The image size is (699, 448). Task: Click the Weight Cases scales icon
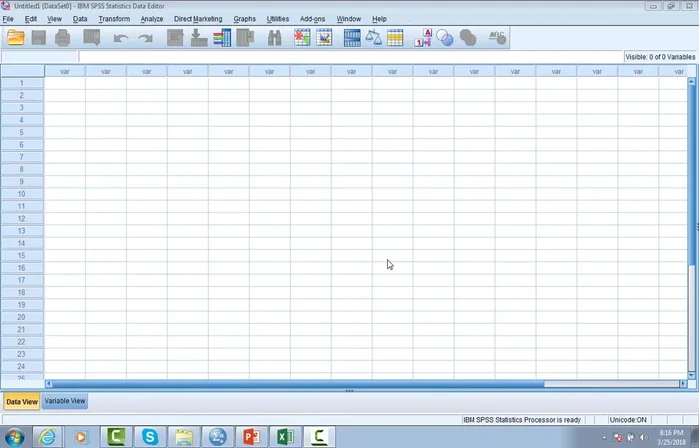point(374,38)
